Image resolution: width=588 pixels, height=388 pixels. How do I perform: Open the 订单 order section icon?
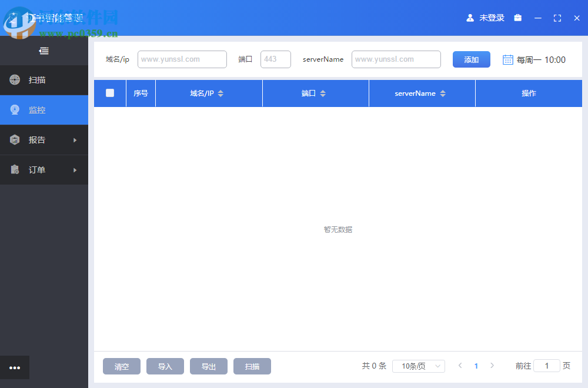[x=14, y=170]
